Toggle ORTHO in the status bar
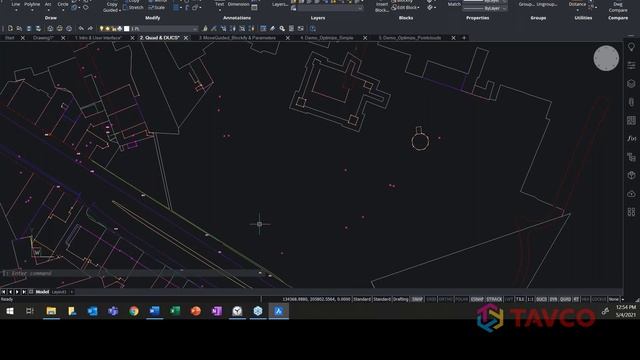 point(446,299)
